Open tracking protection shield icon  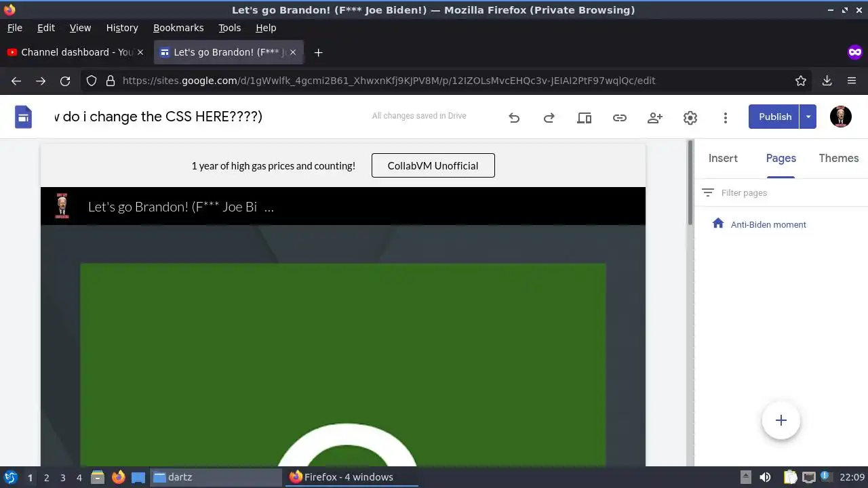click(92, 81)
